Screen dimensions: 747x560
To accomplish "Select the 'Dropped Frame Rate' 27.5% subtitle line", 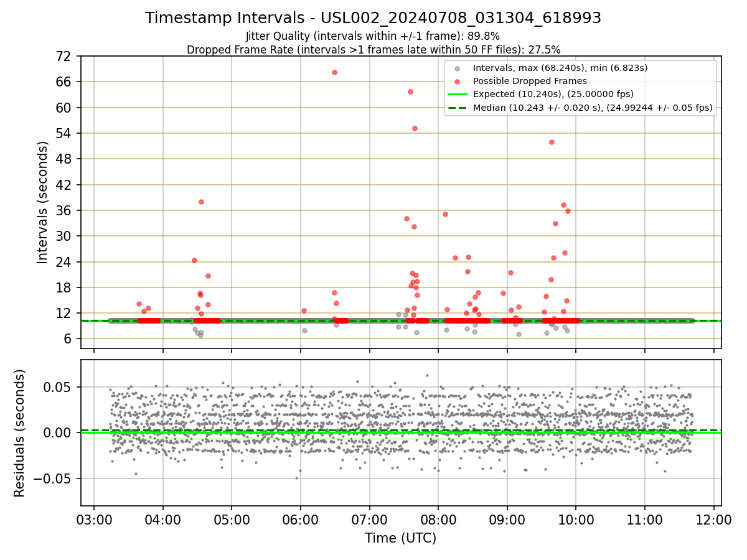I will tap(374, 50).
